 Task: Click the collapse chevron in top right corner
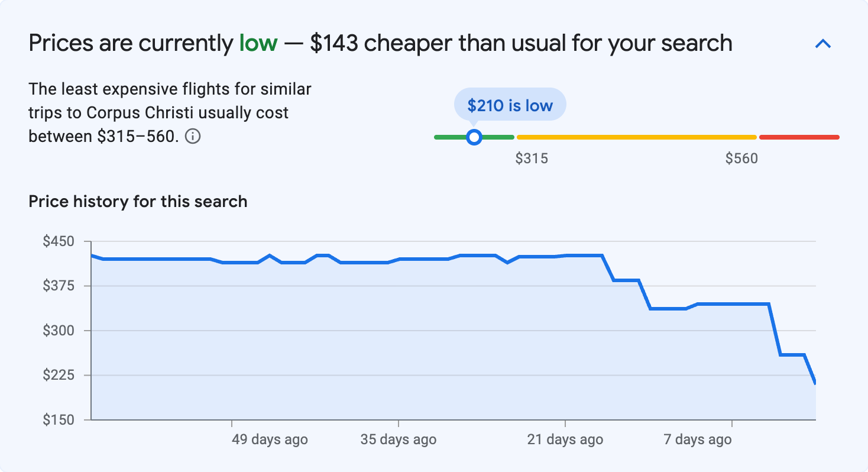[823, 43]
